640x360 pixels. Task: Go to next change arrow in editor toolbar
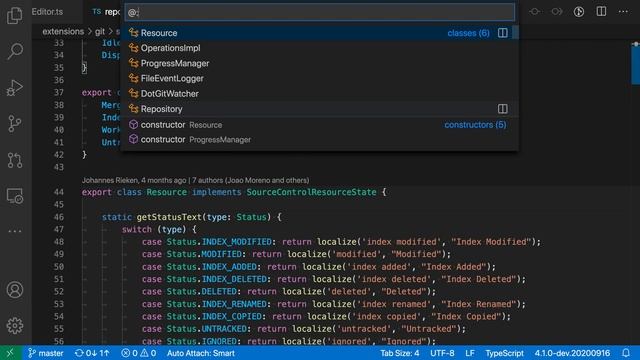tap(557, 12)
